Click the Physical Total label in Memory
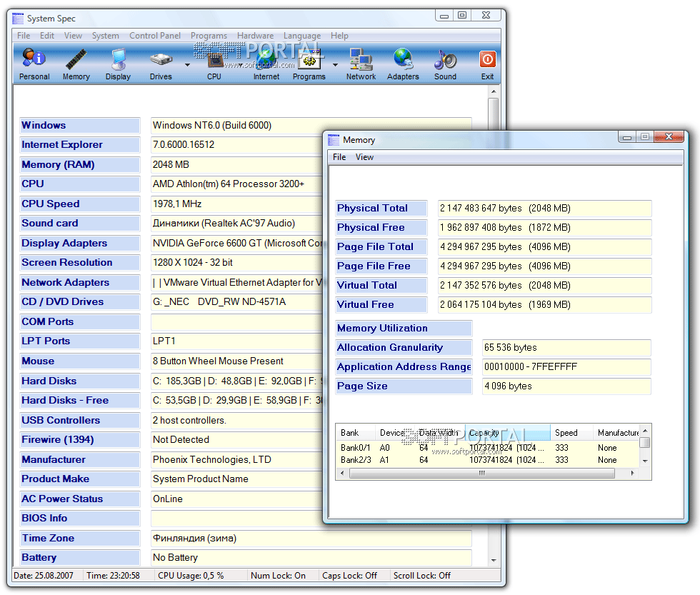This screenshot has width=700, height=595. [381, 209]
